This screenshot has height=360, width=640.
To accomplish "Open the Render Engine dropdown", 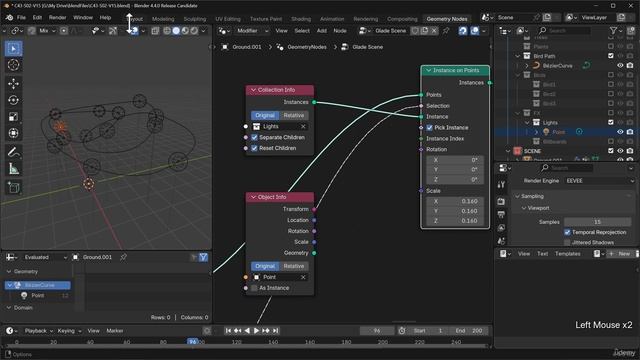I will 600,181.
